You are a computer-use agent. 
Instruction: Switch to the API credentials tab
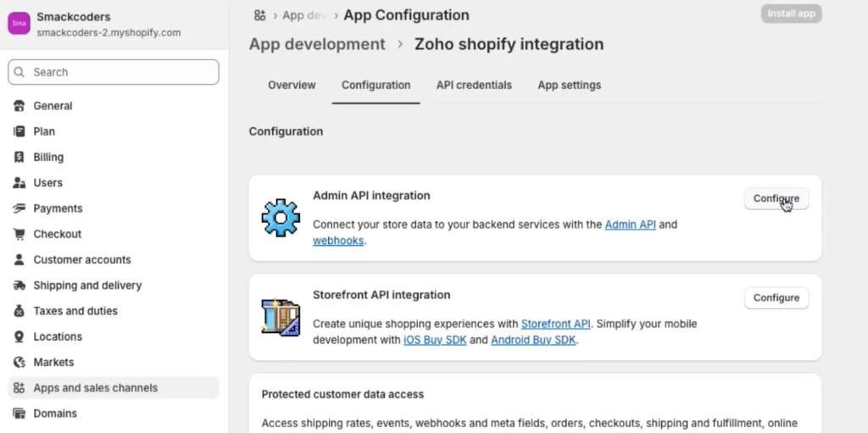point(474,86)
